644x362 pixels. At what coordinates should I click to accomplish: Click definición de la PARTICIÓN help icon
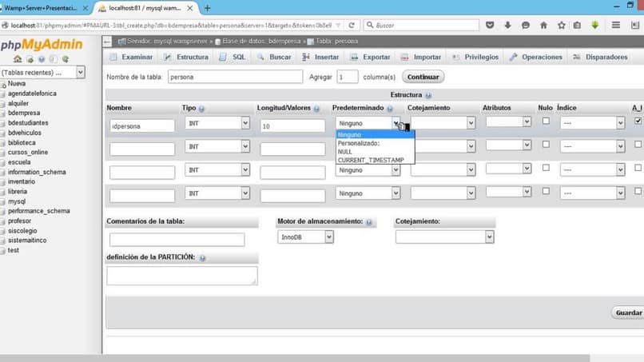pos(202,257)
